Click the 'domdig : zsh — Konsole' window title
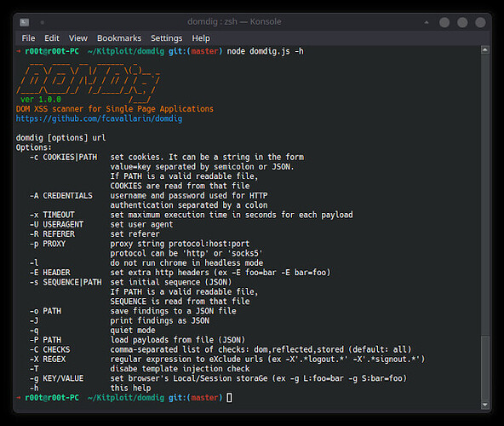 [x=234, y=22]
